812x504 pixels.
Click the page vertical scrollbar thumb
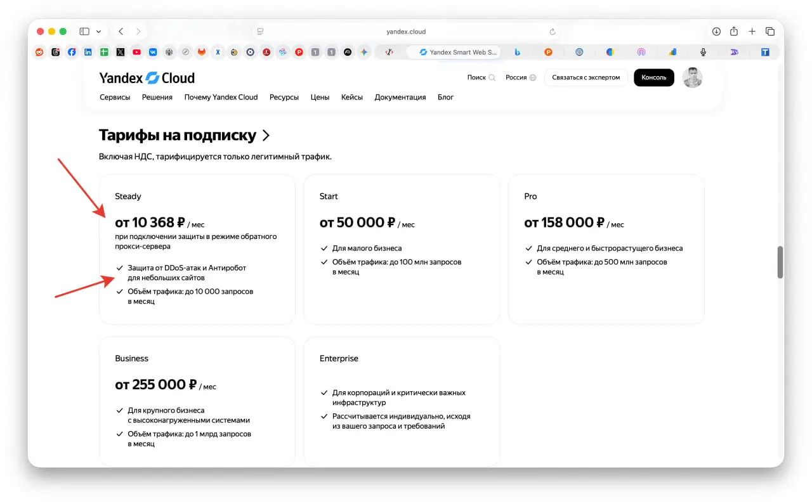[x=780, y=262]
